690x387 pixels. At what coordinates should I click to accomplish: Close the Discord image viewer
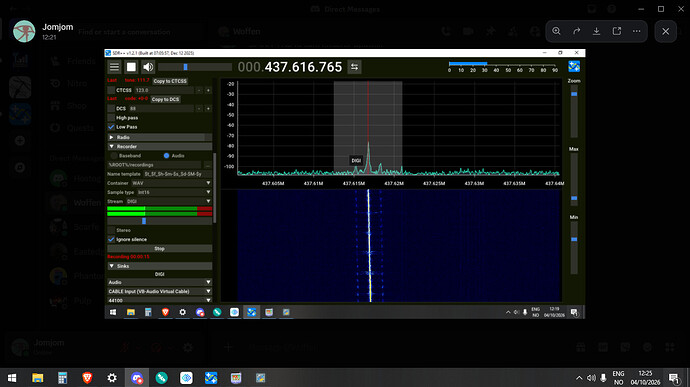pos(665,31)
